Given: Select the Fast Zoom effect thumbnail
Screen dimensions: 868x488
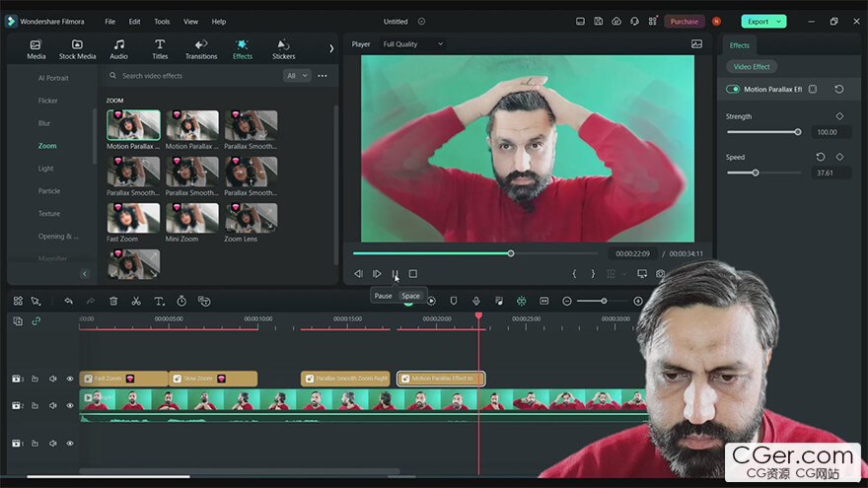Looking at the screenshot, I should tap(133, 217).
